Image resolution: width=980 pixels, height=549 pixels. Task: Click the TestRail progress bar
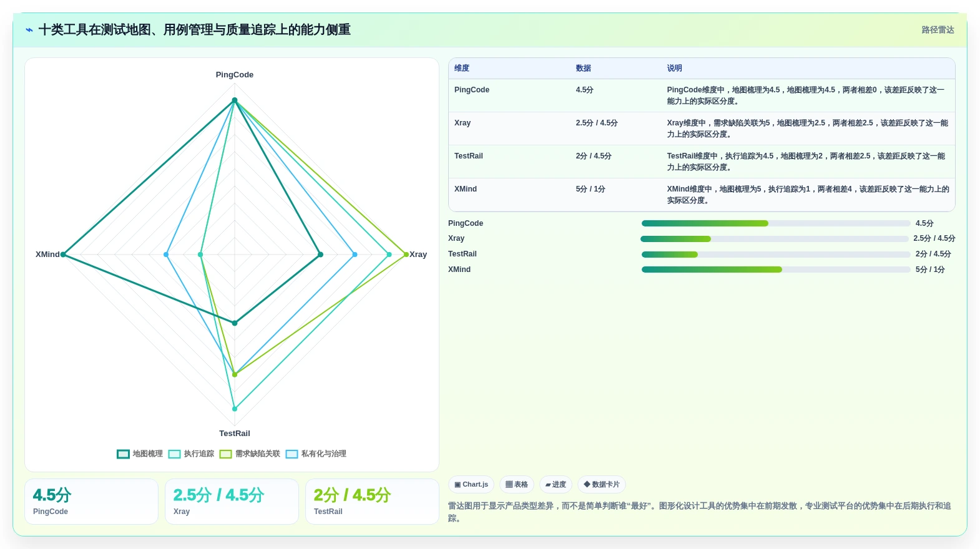coord(776,255)
